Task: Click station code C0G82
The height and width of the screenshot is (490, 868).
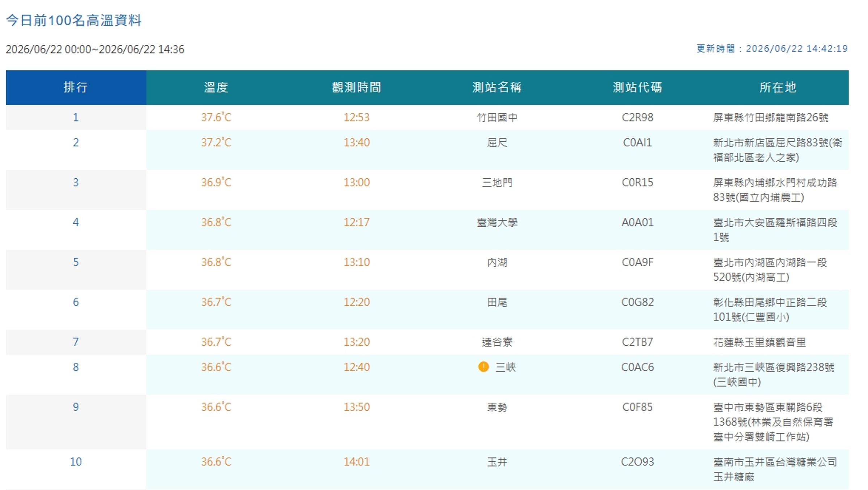Action: tap(637, 302)
